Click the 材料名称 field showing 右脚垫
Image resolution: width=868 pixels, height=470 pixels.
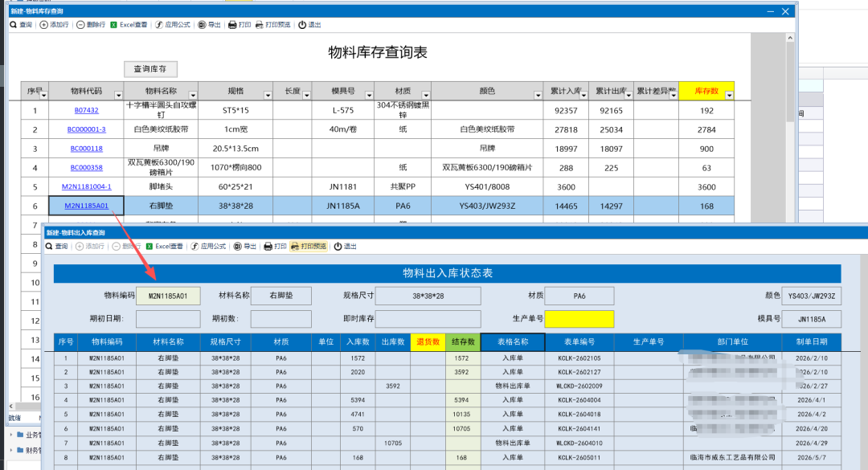[x=281, y=296]
